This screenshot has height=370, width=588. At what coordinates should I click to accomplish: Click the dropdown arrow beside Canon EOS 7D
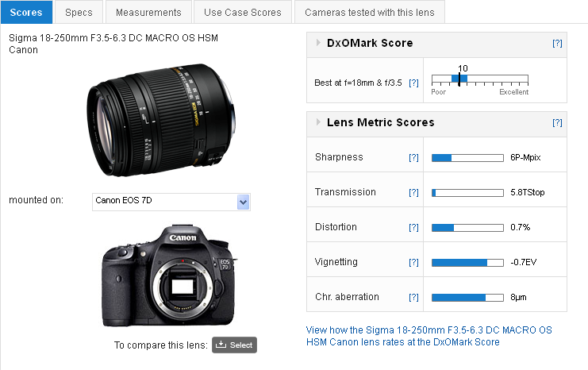[244, 202]
